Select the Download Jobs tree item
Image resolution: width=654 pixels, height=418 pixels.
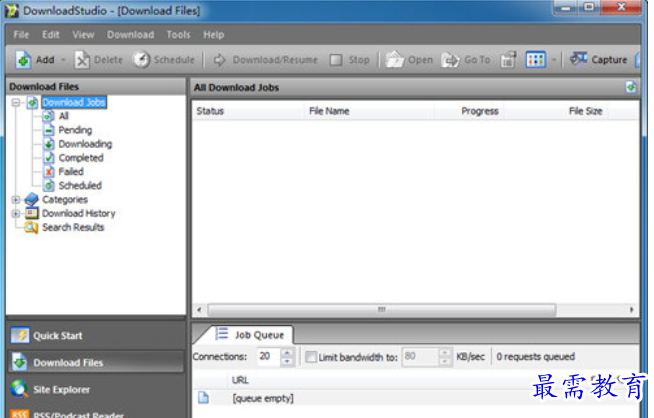coord(74,102)
